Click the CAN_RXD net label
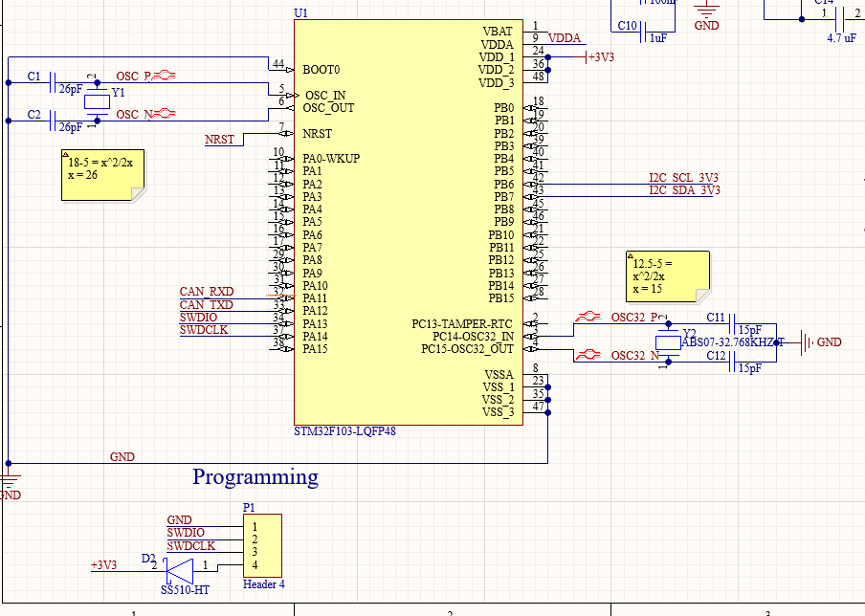 pos(207,292)
